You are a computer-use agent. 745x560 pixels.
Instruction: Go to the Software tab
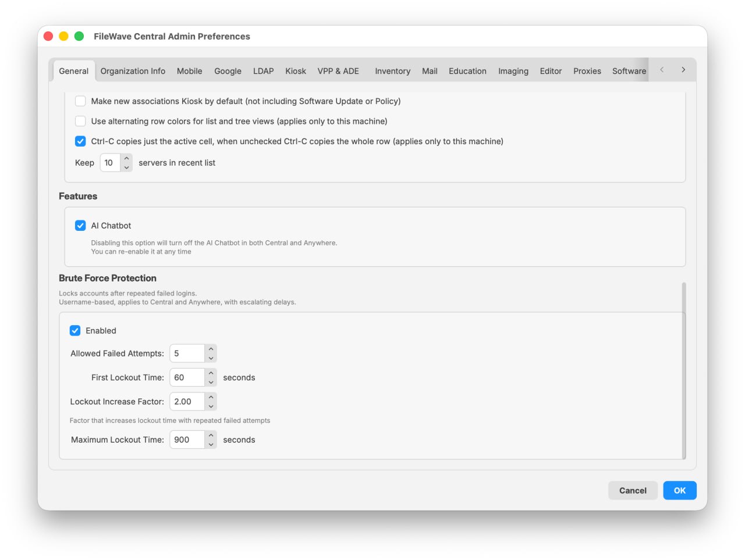pos(629,71)
